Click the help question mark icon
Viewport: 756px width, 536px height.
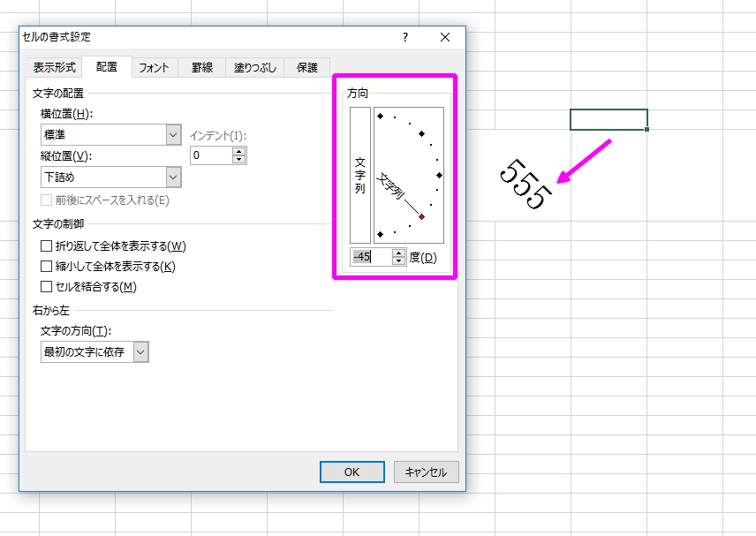[x=405, y=37]
